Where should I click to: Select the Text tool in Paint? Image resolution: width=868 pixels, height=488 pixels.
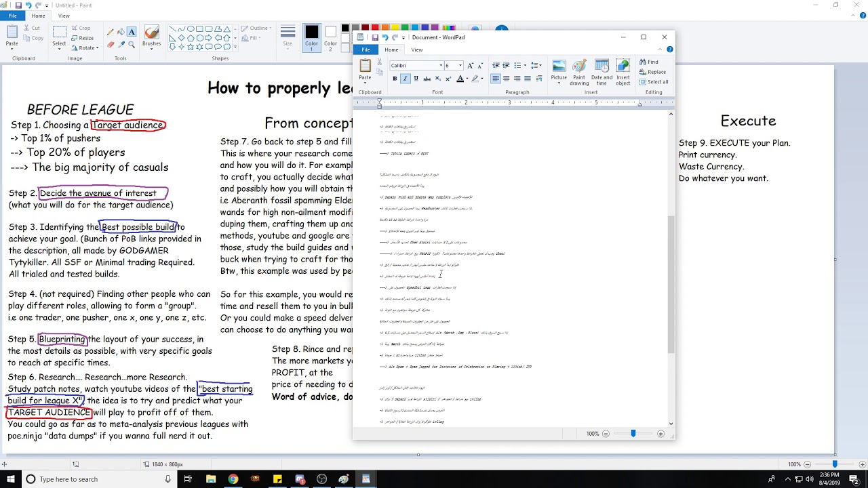pyautogui.click(x=132, y=32)
